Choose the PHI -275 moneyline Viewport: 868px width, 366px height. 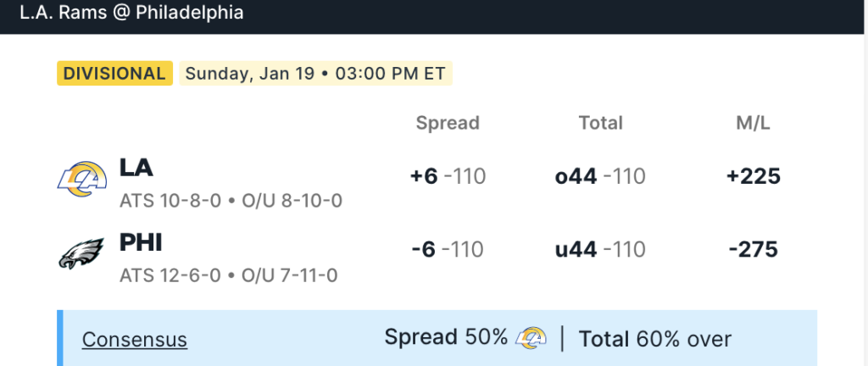[753, 249]
